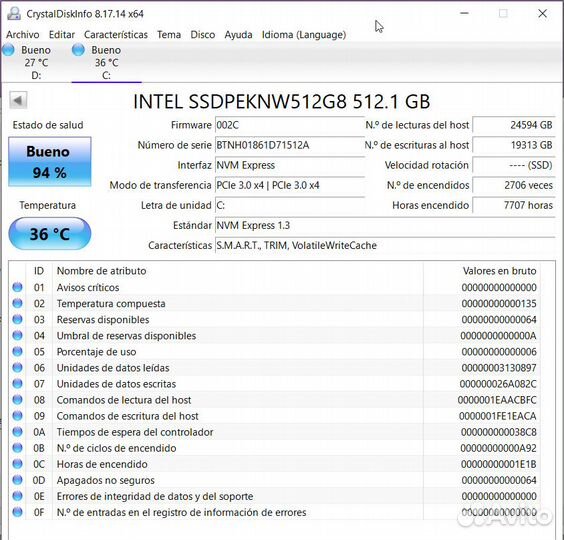Click the blue status orb for drive C:
Screen dimensions: 564x540
click(x=78, y=50)
